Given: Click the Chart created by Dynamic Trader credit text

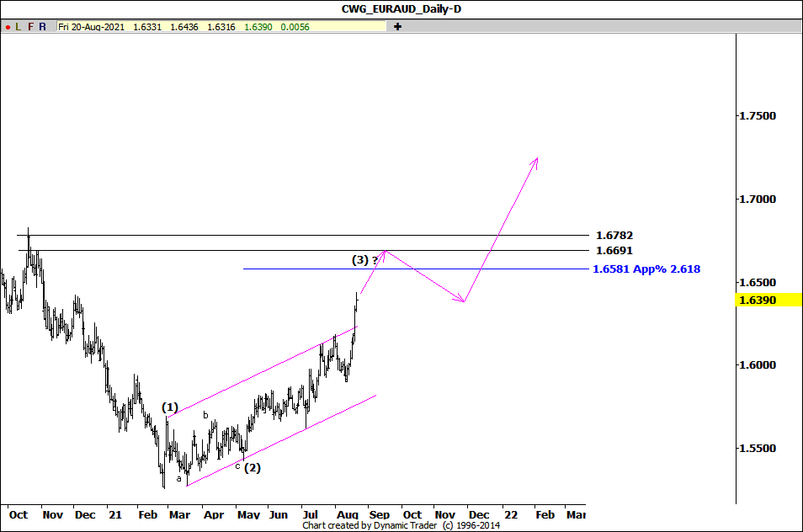Looking at the screenshot, I should point(401,525).
